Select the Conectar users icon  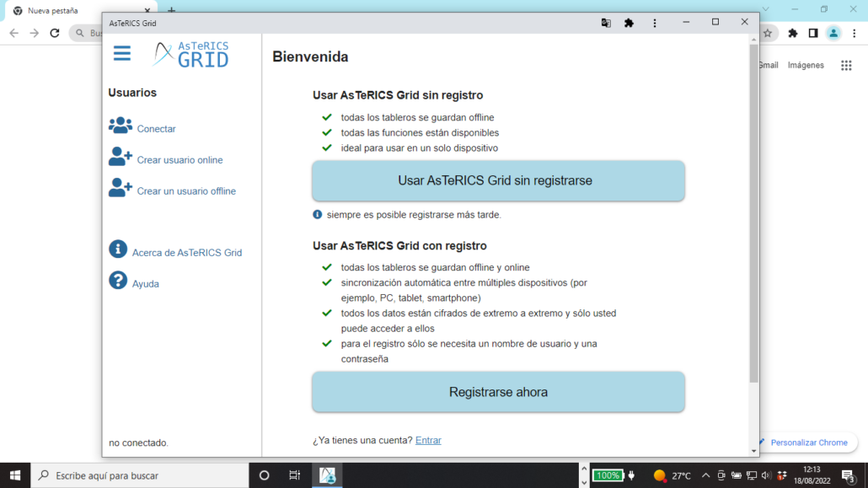(x=118, y=125)
